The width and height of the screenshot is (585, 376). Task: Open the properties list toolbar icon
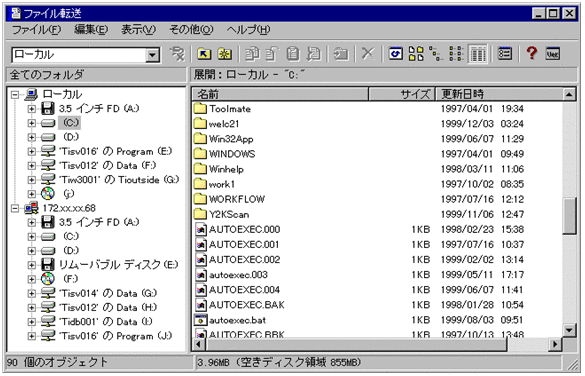coord(505,54)
